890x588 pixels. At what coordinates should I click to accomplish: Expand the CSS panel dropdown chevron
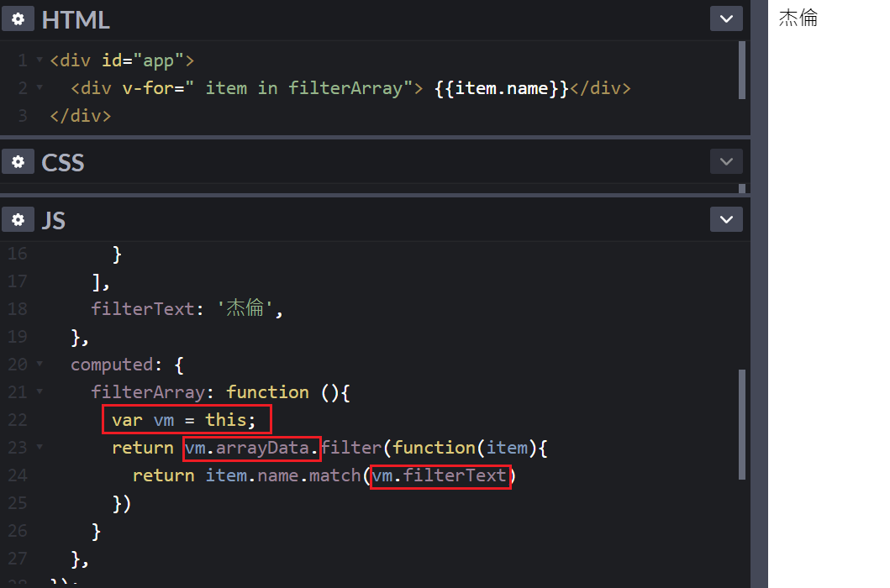[726, 161]
